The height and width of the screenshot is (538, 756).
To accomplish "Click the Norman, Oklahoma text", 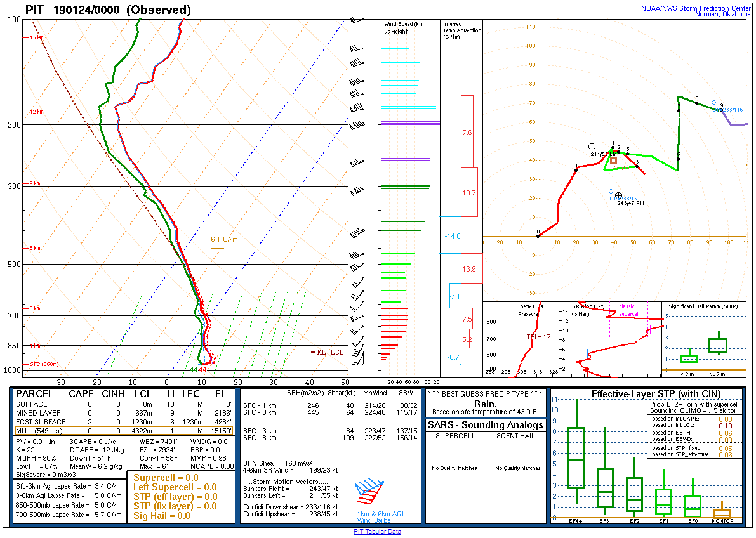I will pyautogui.click(x=722, y=15).
